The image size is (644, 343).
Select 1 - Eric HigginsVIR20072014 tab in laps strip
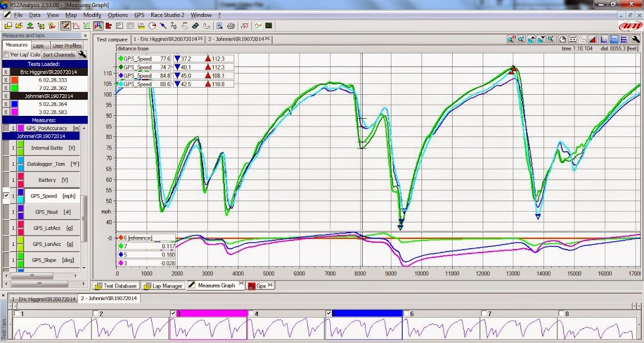(x=44, y=298)
